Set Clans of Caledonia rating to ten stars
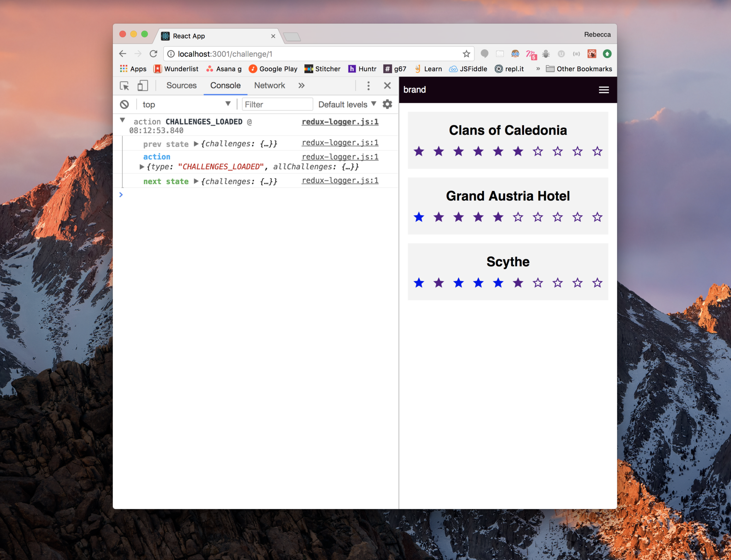The width and height of the screenshot is (731, 560). pyautogui.click(x=597, y=151)
